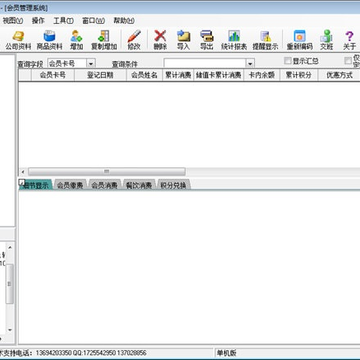Click the 导出 (export) icon
The height and width of the screenshot is (360, 360).
tap(207, 40)
